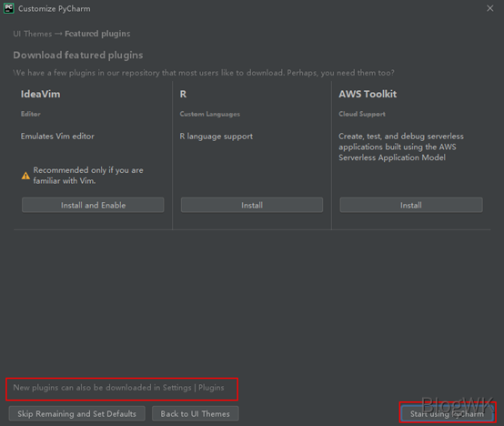Click the Vim familiarity recommendation text
Screen dimensions: 504x426
click(88, 176)
